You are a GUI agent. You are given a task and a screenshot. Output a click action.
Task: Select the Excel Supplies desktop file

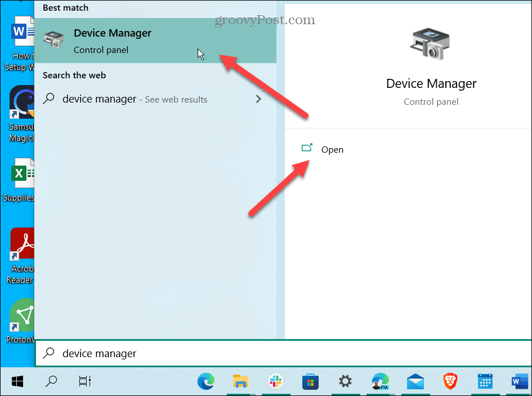(19, 180)
